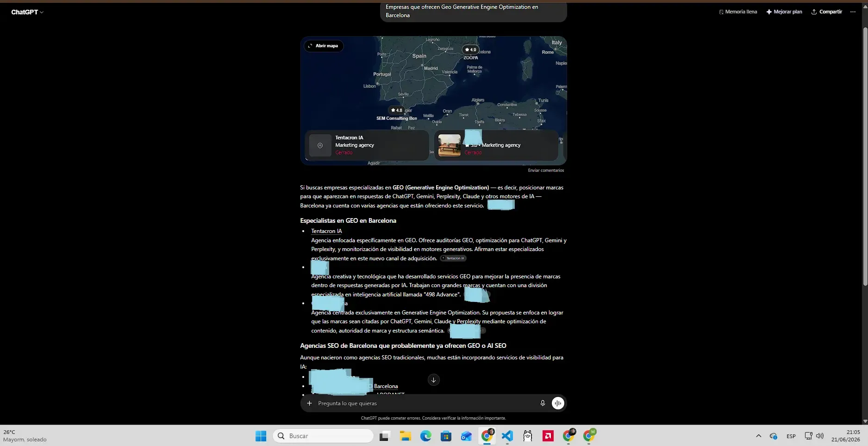Launch Microsoft Edge from taskbar
This screenshot has height=446, width=868.
point(426,436)
